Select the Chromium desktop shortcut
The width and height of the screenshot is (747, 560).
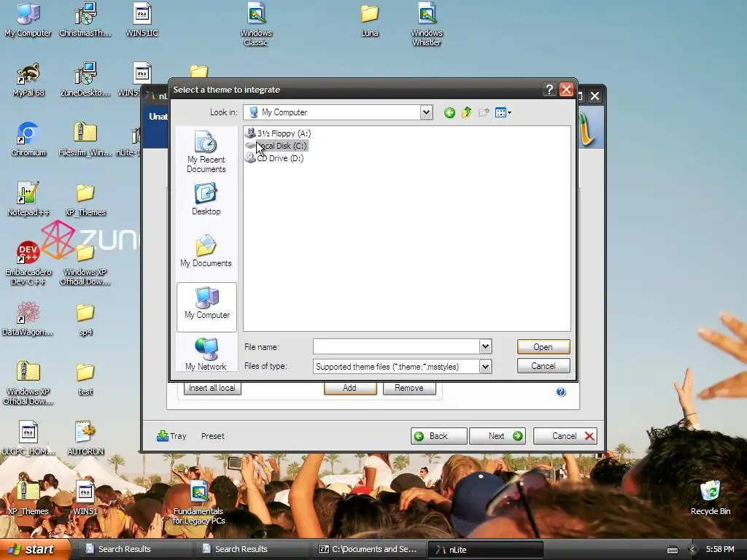click(28, 139)
